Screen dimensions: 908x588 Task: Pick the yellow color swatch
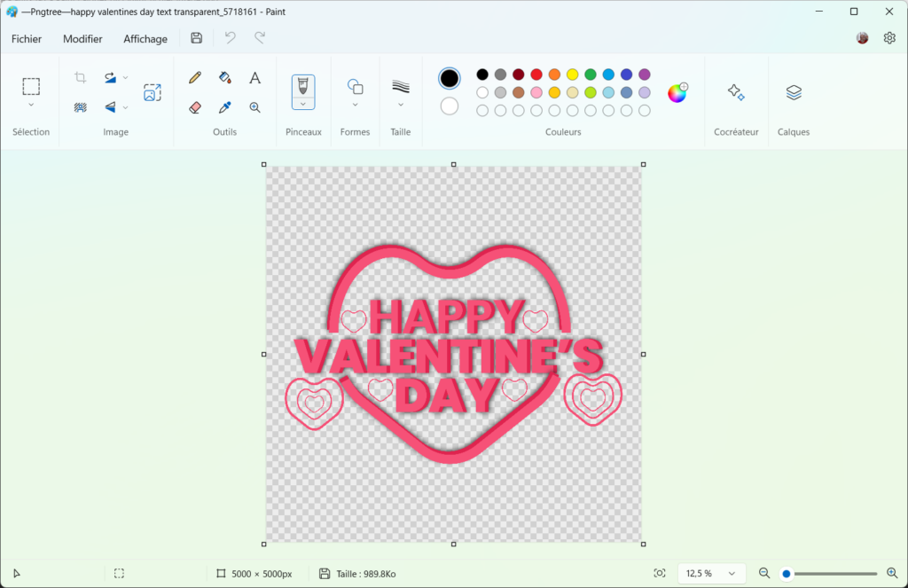point(573,74)
